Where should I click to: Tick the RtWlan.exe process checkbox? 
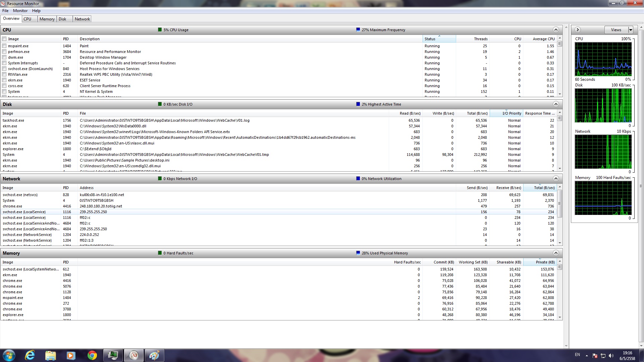[4, 74]
